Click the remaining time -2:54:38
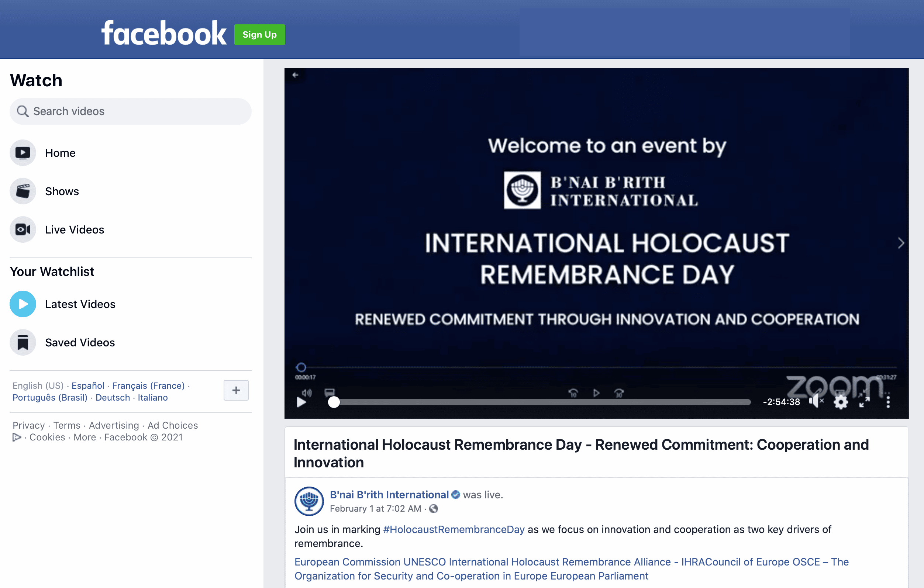 (782, 402)
